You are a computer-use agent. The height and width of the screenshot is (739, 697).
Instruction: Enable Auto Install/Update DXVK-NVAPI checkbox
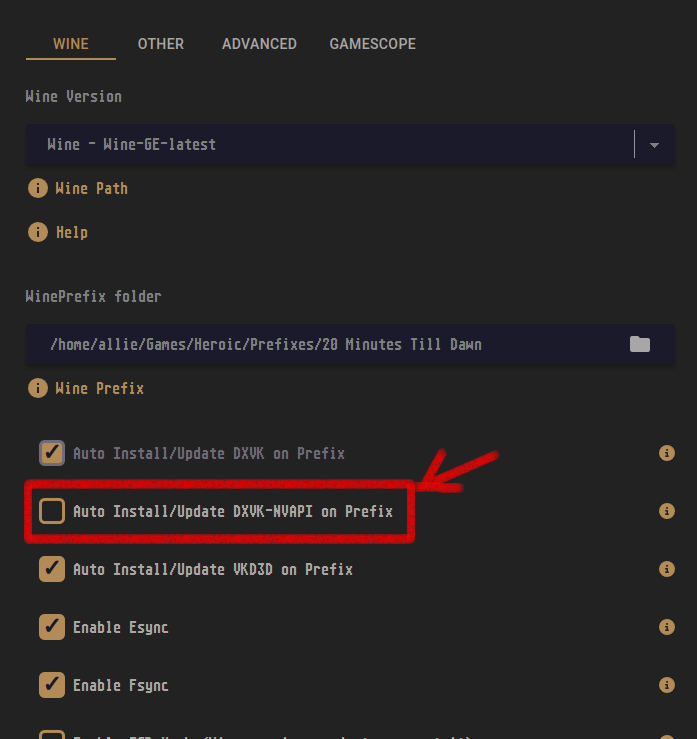coord(51,511)
